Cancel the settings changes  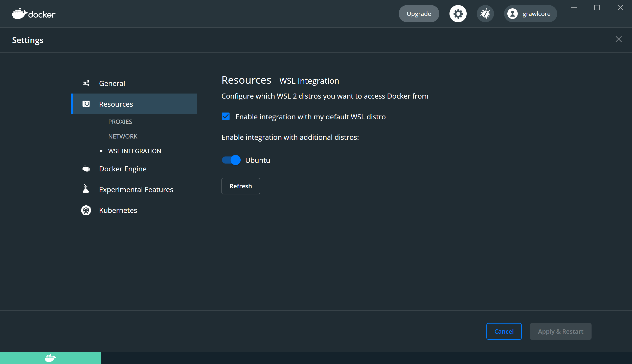pos(504,331)
